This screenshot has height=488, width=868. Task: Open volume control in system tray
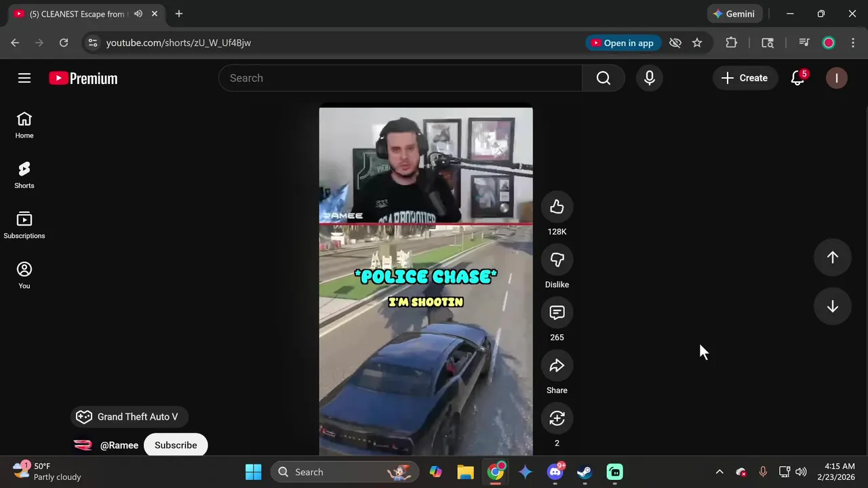click(x=801, y=472)
